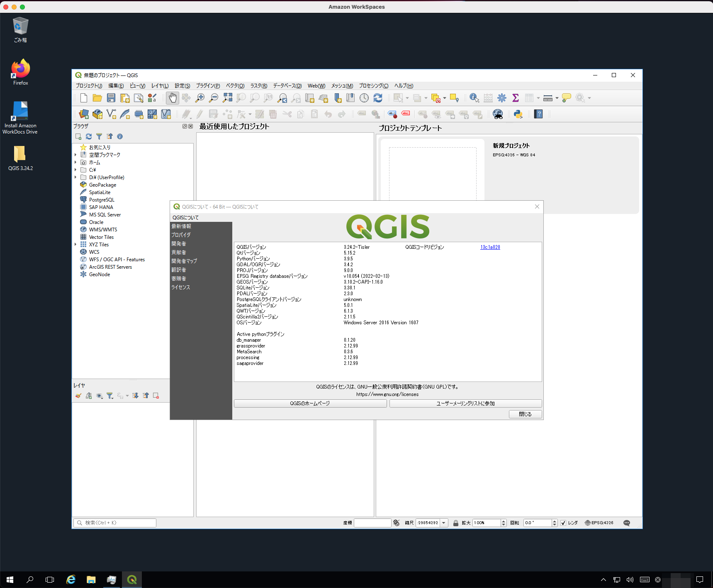Expand the Home folder tree node

pos(75,162)
